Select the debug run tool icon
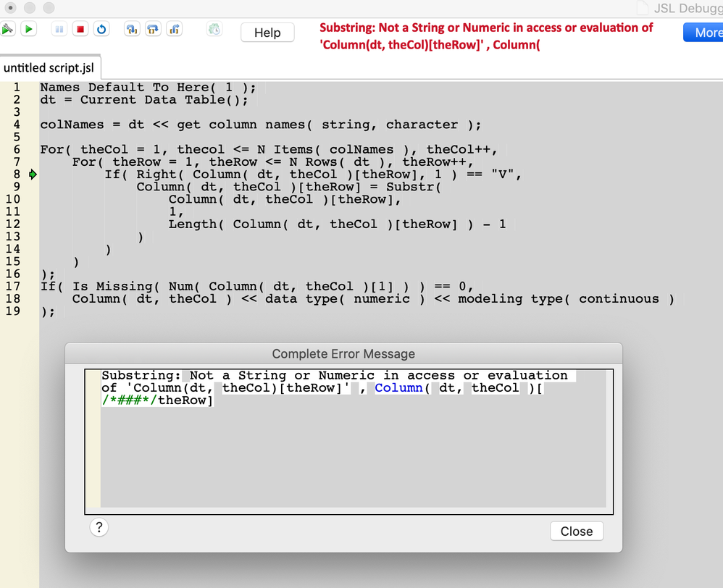The height and width of the screenshot is (588, 723). pos(8,29)
